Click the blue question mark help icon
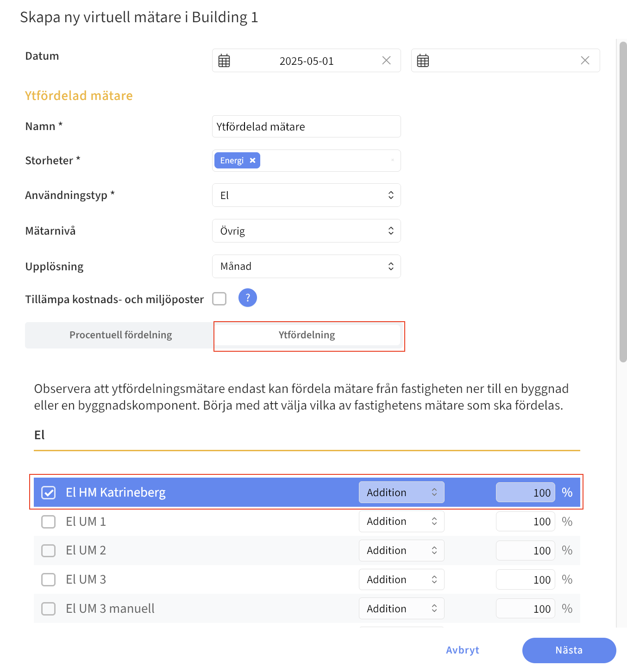The image size is (627, 672). point(247,298)
